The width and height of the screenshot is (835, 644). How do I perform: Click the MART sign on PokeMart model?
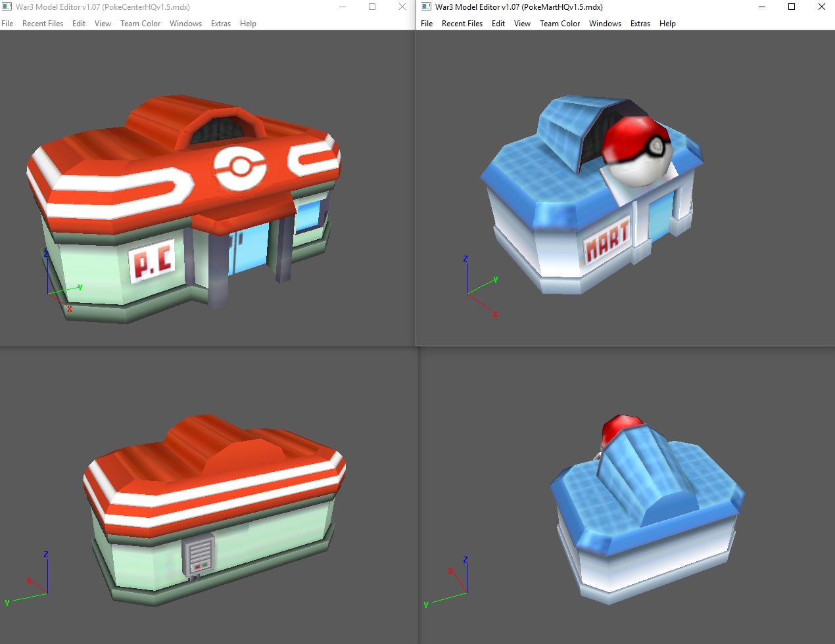[607, 240]
